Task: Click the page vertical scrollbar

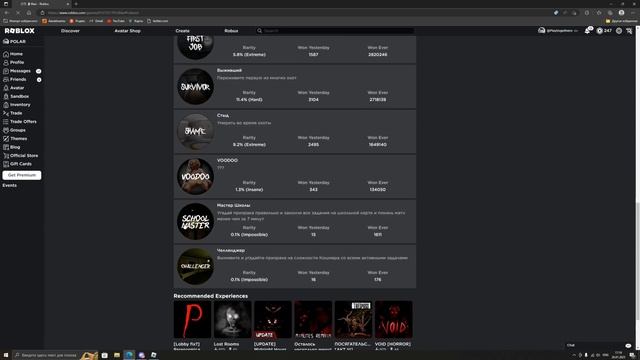Action: [x=638, y=188]
